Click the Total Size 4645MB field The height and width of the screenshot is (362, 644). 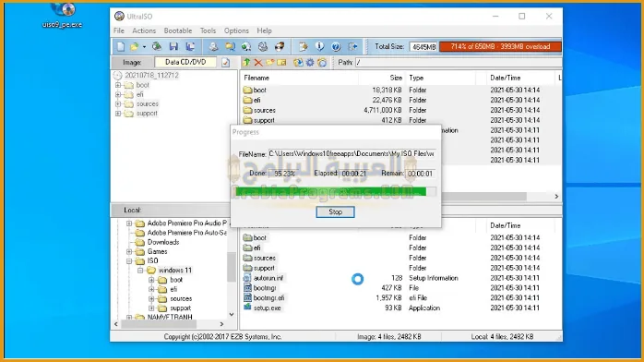[423, 47]
